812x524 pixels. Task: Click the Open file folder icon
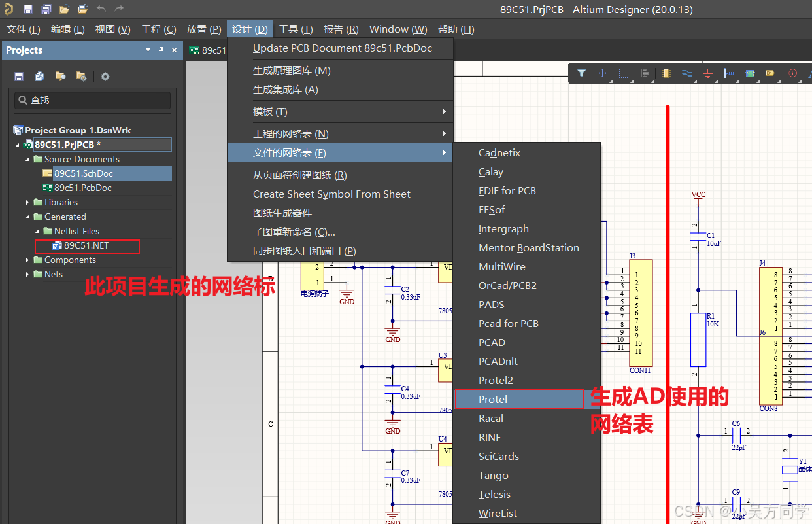click(x=64, y=9)
